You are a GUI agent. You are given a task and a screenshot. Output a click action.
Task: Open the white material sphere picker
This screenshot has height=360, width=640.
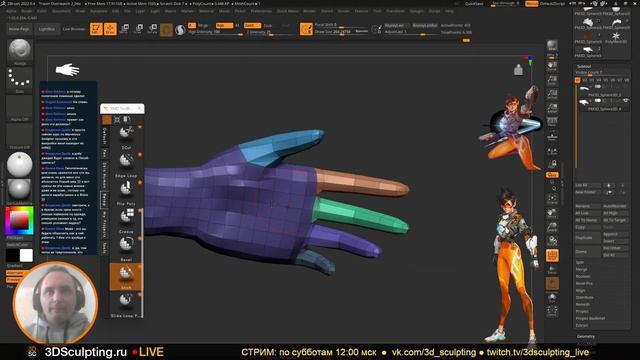click(x=19, y=164)
